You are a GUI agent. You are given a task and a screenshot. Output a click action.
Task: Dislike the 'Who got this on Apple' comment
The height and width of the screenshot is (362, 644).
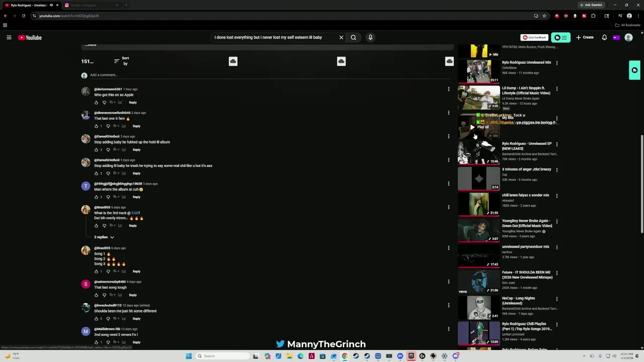(104, 102)
